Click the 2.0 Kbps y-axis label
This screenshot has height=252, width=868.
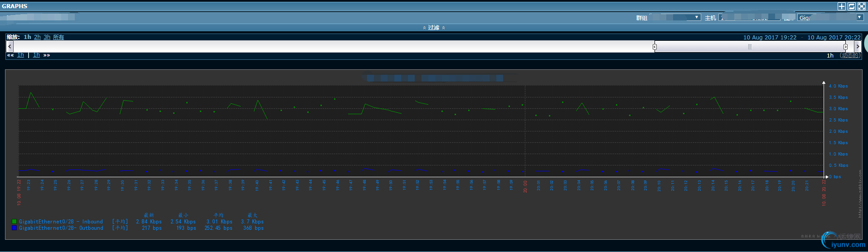pyautogui.click(x=838, y=131)
